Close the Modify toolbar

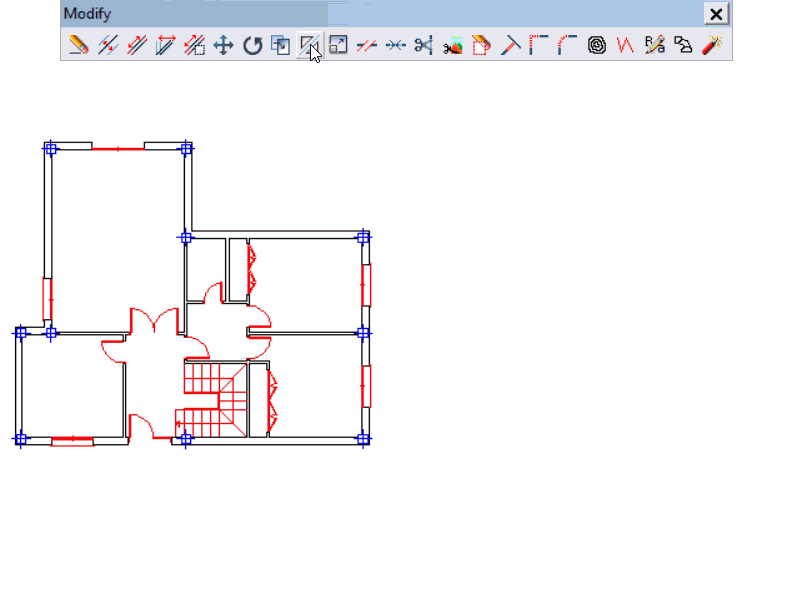pos(716,14)
